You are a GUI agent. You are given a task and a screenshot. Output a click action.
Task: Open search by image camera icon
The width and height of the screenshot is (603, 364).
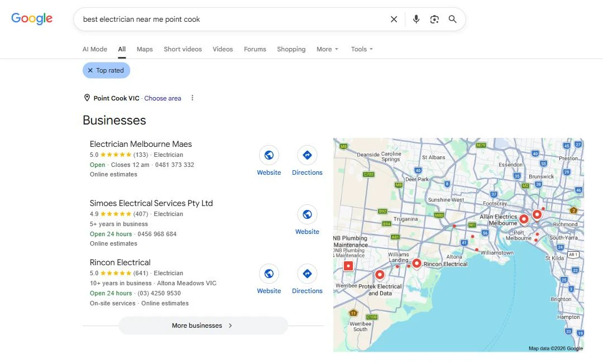point(434,19)
